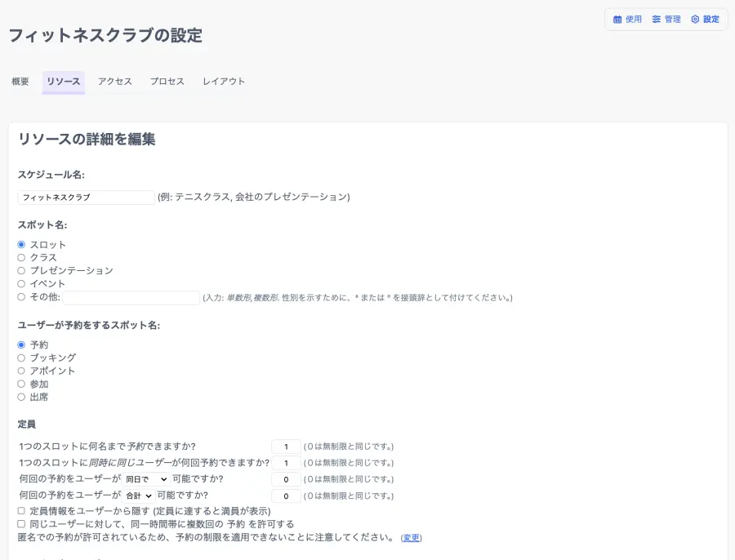This screenshot has width=735, height=560.
Task: Switch to the 概要 tab
Action: click(20, 82)
